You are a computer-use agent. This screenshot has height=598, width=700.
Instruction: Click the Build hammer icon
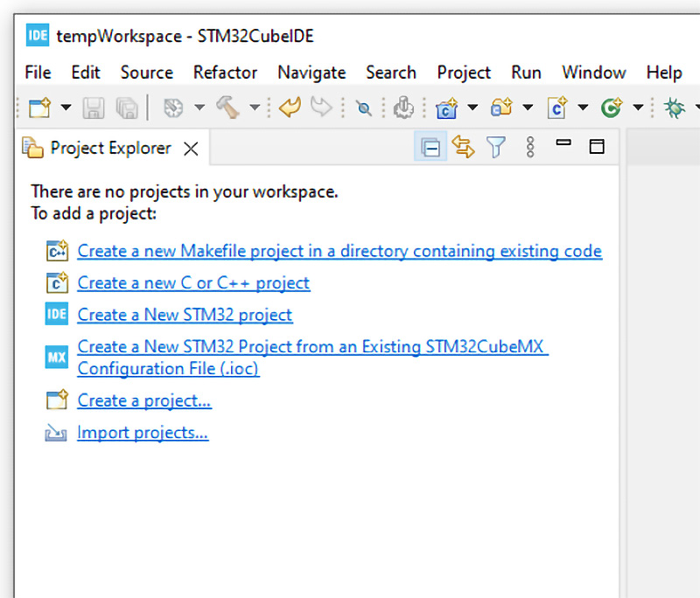point(227,108)
